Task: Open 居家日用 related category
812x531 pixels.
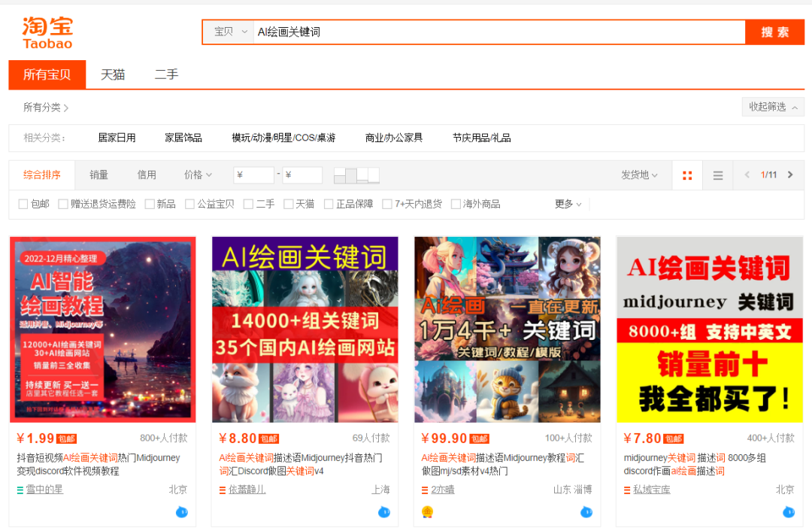Action: point(117,138)
